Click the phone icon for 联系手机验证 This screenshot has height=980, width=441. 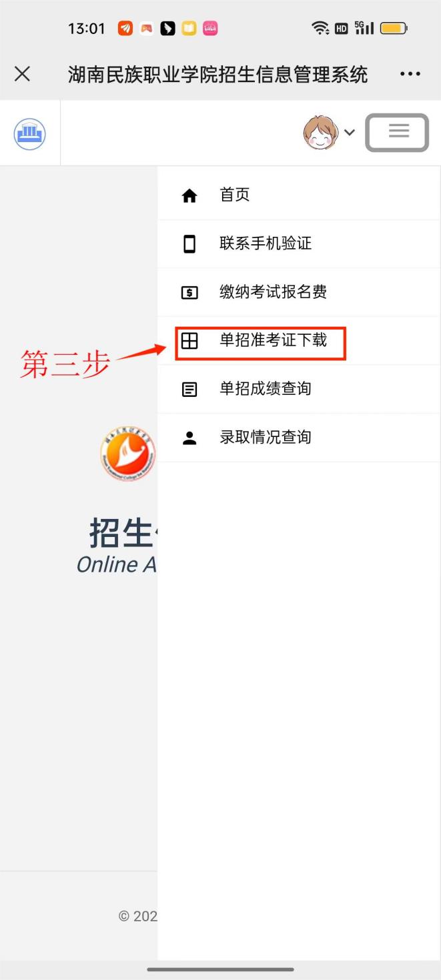click(x=189, y=244)
